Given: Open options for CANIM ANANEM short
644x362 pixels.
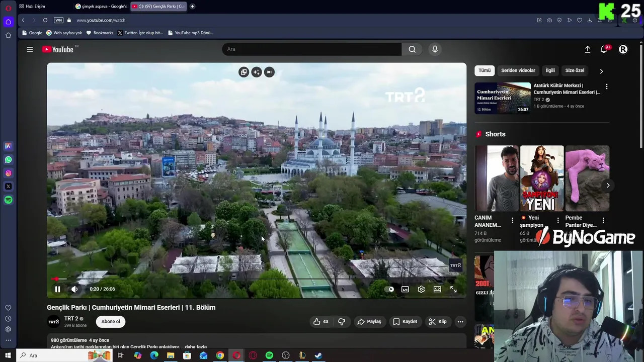Looking at the screenshot, I should 512,220.
